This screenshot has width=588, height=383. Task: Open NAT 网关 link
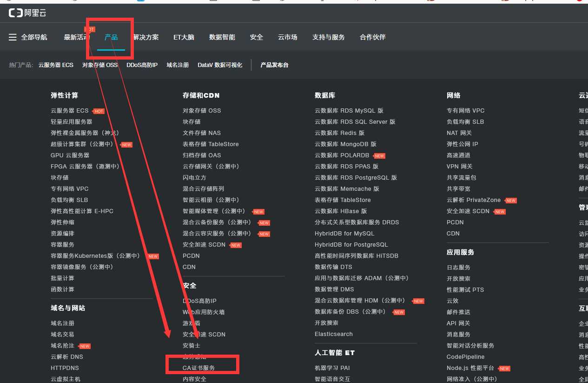459,133
